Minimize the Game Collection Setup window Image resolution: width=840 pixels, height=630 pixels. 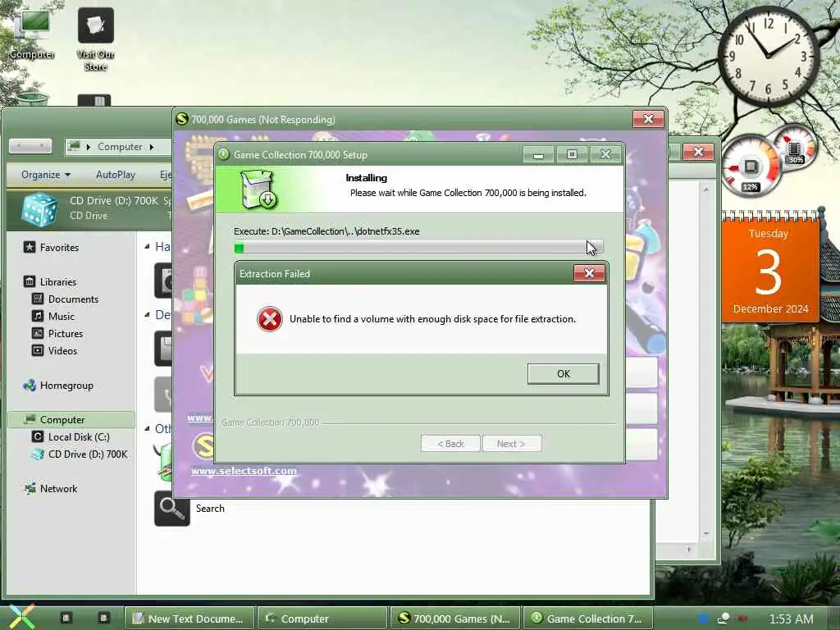point(538,155)
